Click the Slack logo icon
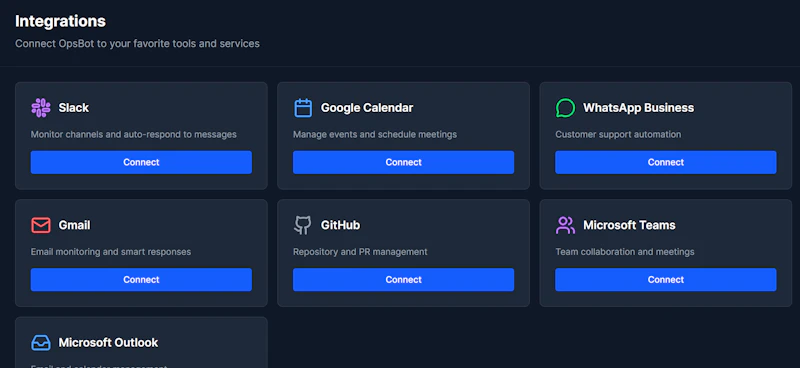800x368 pixels. [x=41, y=108]
